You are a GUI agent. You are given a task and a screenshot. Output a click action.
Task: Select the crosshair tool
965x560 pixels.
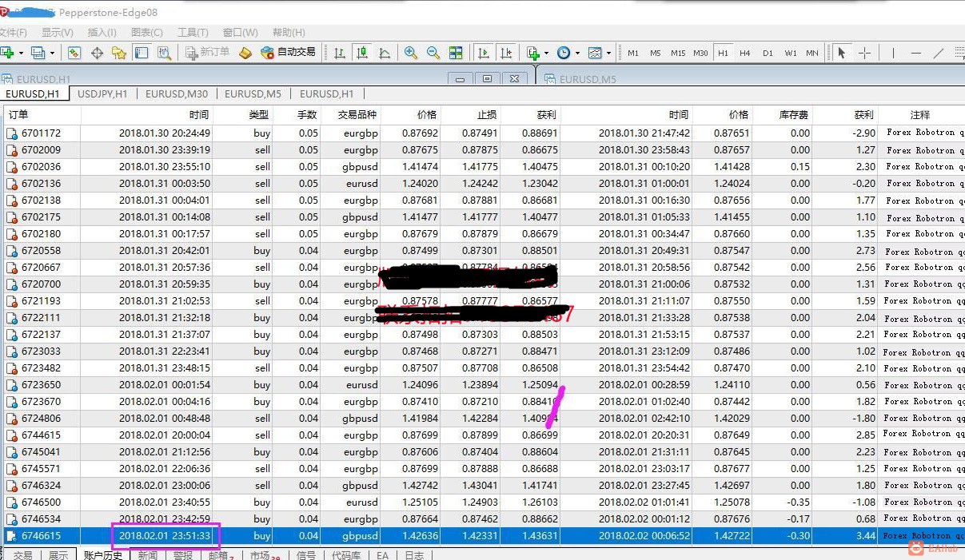click(864, 53)
